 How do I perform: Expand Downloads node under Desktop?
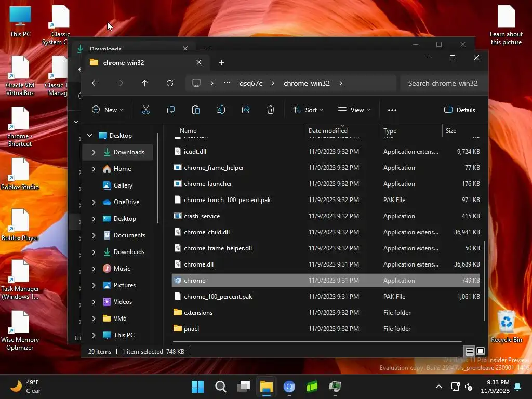coord(94,152)
